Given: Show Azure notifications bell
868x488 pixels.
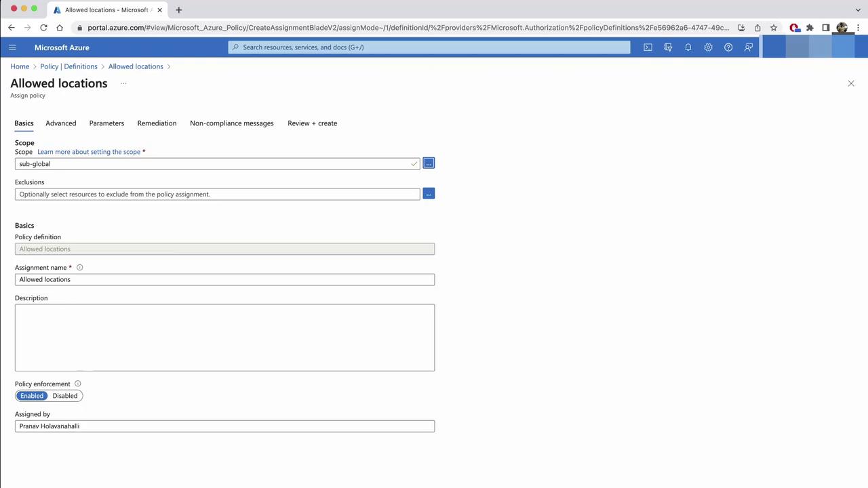Looking at the screenshot, I should pos(688,47).
